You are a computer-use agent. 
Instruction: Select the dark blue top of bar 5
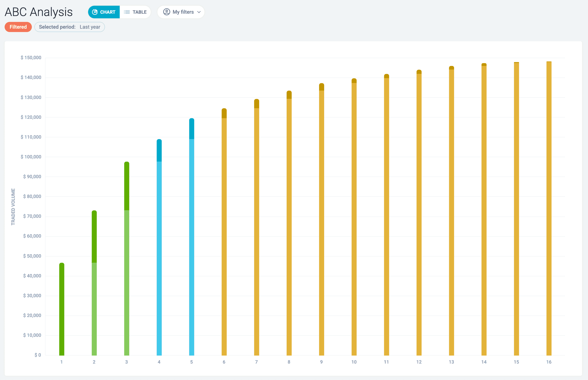192,128
